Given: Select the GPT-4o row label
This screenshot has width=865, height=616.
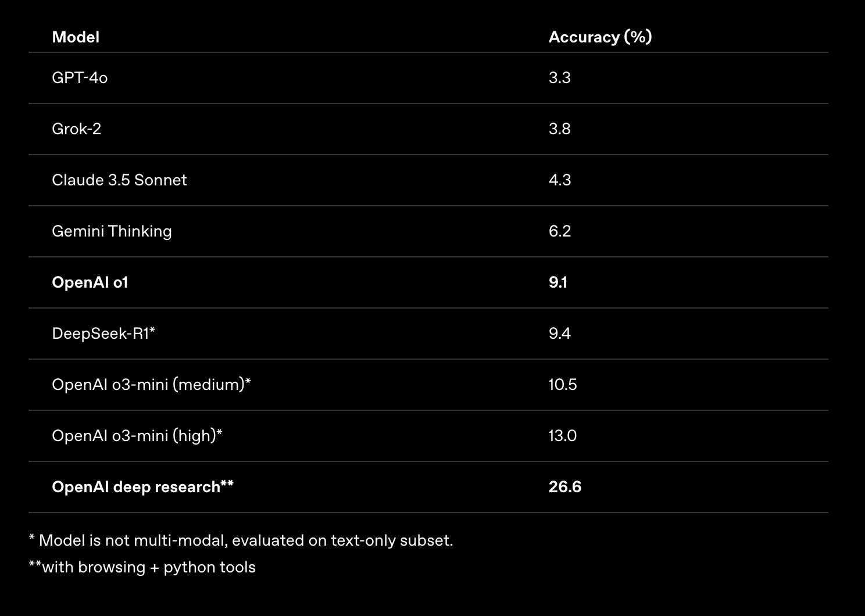Looking at the screenshot, I should [x=80, y=78].
